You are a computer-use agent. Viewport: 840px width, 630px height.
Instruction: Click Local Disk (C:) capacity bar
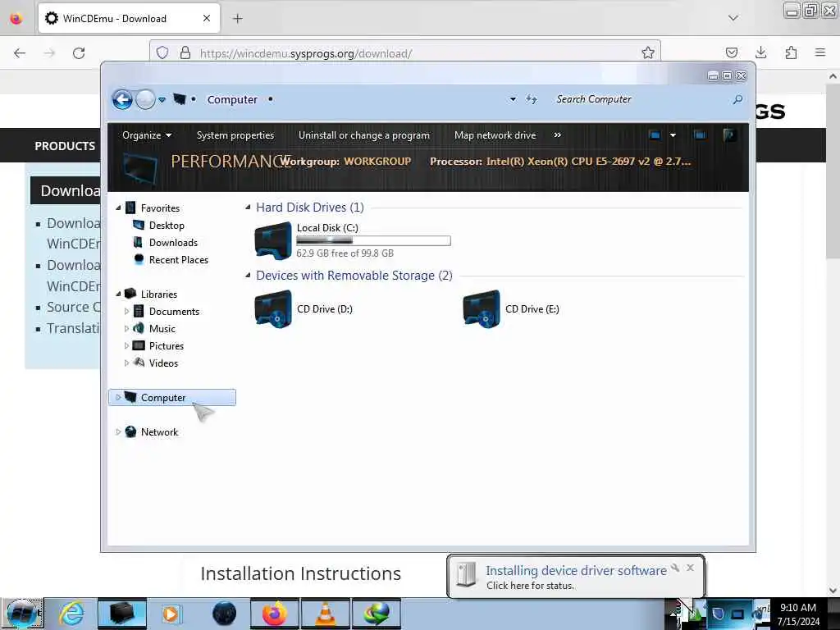(373, 241)
